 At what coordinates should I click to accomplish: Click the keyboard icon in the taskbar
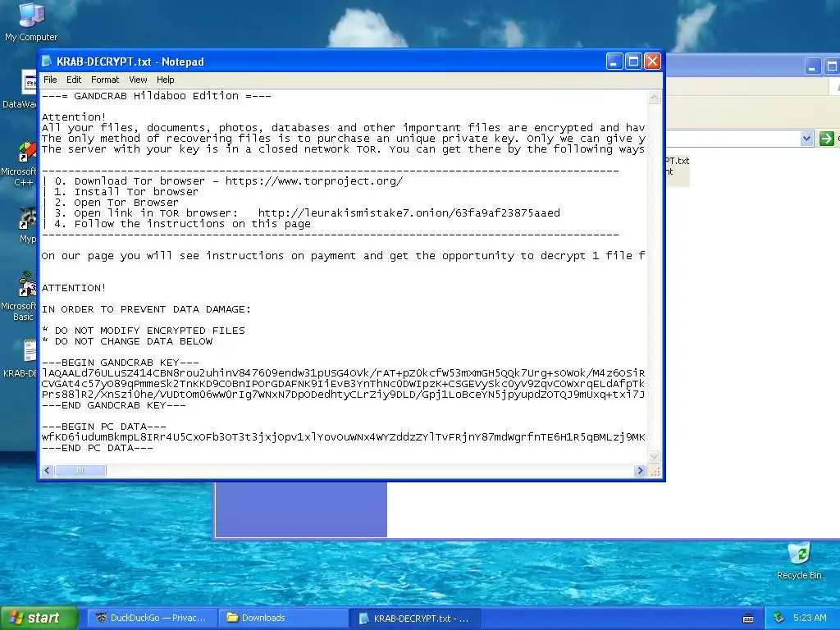point(748,619)
